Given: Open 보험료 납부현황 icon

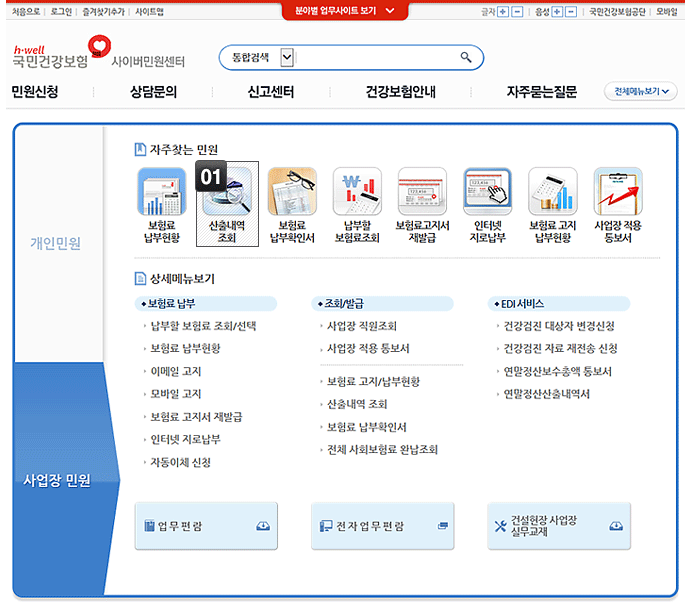Looking at the screenshot, I should point(162,191).
